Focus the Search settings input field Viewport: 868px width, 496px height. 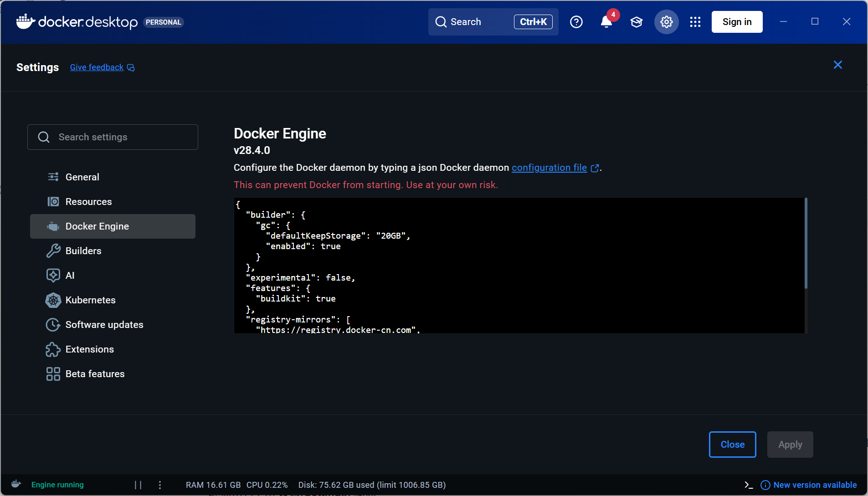(113, 137)
